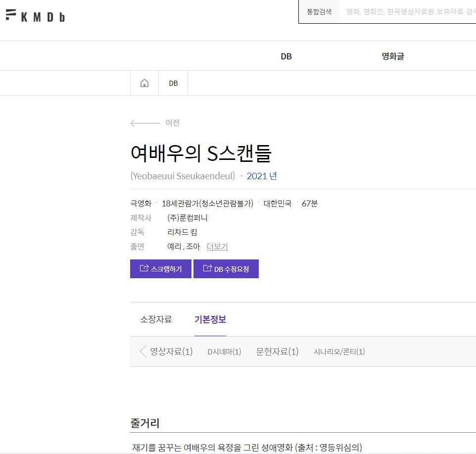
Task: Click the 18세관람가 rating text
Action: [207, 203]
